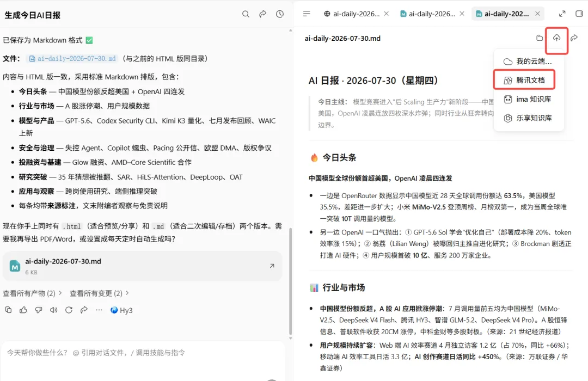Toggle the side panel layout icon
The image size is (588, 381).
579,14
